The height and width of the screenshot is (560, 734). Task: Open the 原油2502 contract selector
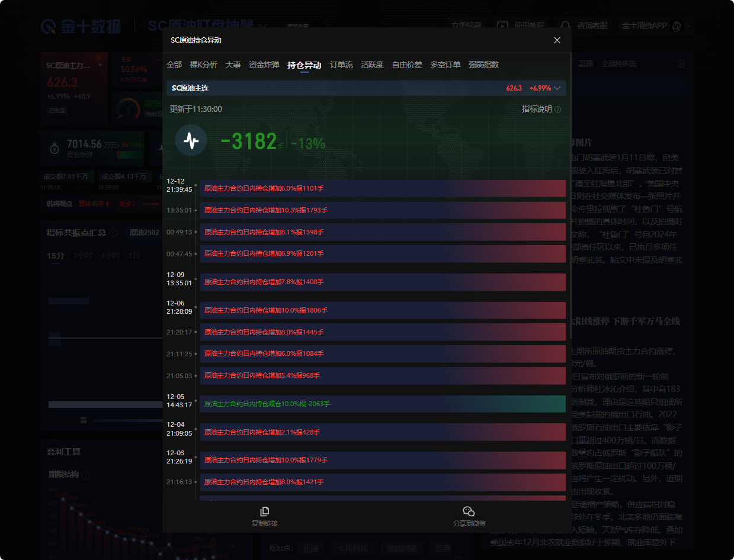tap(145, 233)
